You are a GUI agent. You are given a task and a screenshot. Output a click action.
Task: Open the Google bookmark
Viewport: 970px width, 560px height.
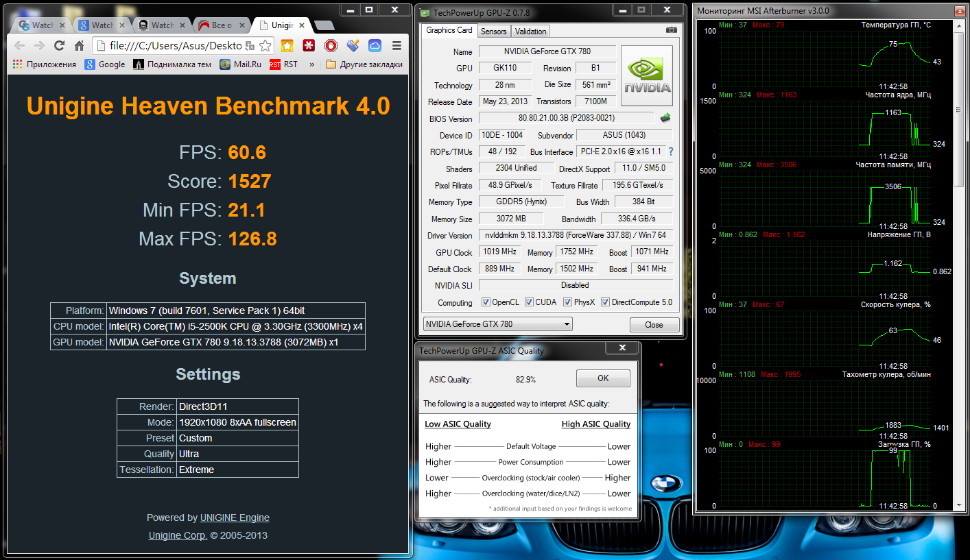(x=105, y=64)
